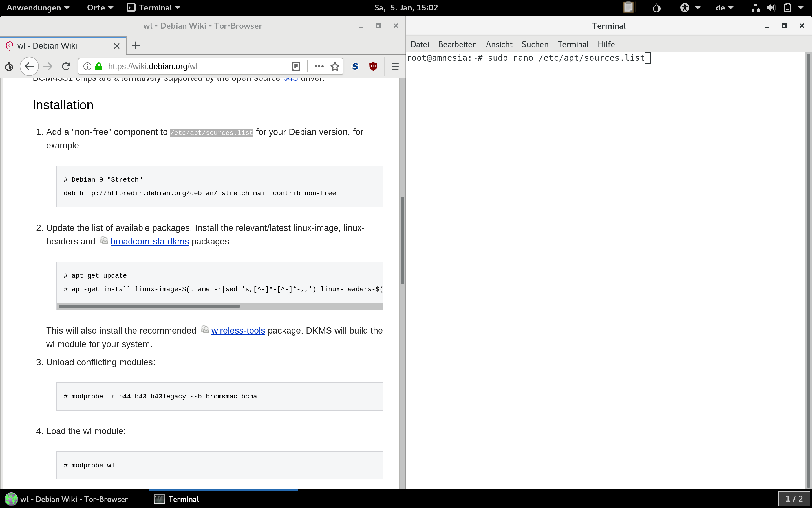812x508 pixels.
Task: Click the terminal command line sudo nano
Action: point(528,58)
